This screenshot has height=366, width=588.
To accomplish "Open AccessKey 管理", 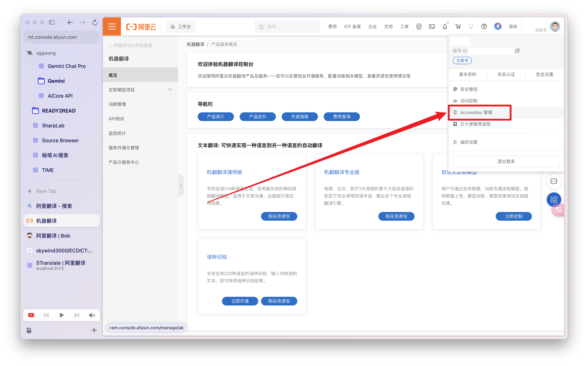I will 506,112.
